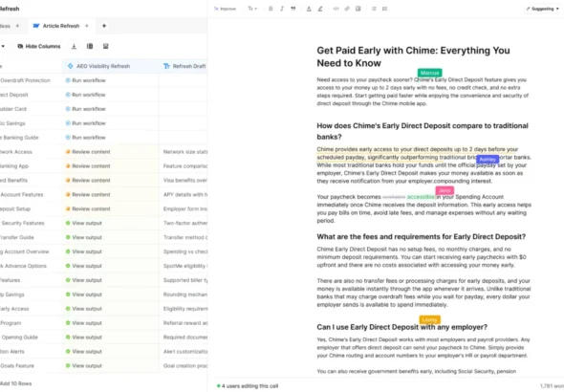The height and width of the screenshot is (392, 564).
Task: Open the text color tool
Action: (x=309, y=9)
